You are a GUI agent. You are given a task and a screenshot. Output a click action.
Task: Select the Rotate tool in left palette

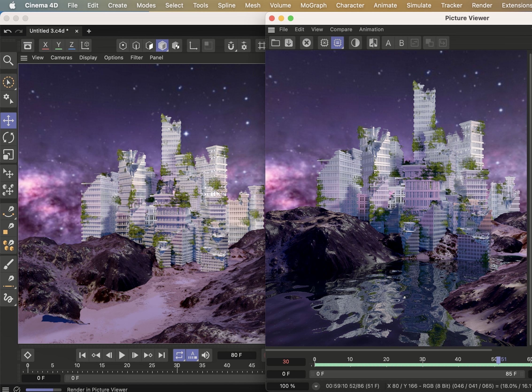coord(8,138)
